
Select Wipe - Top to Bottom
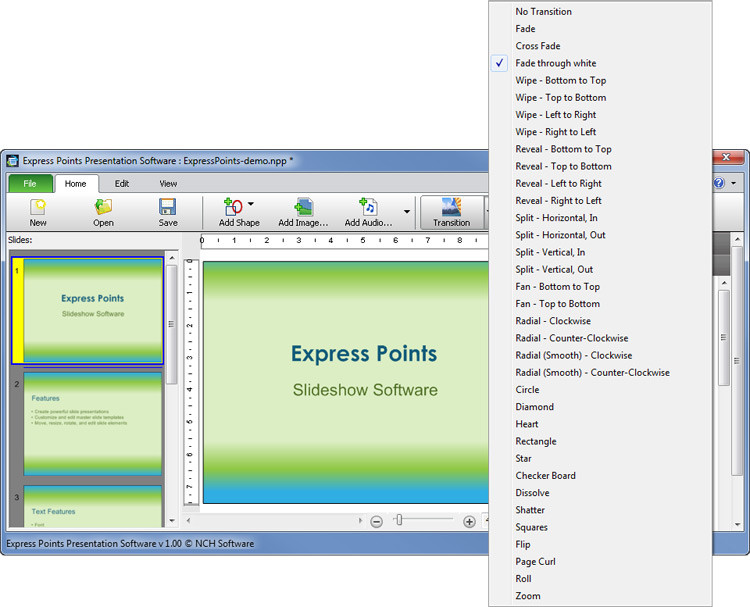click(x=600, y=98)
